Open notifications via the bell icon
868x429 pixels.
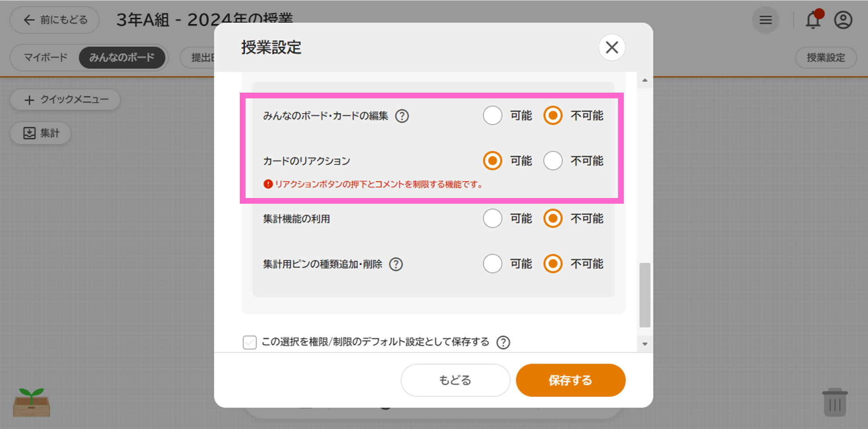[x=813, y=20]
